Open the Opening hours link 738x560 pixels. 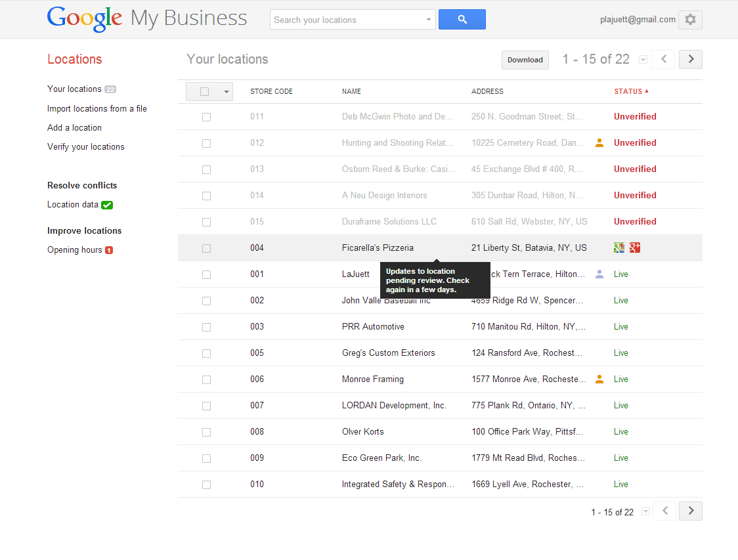[74, 250]
